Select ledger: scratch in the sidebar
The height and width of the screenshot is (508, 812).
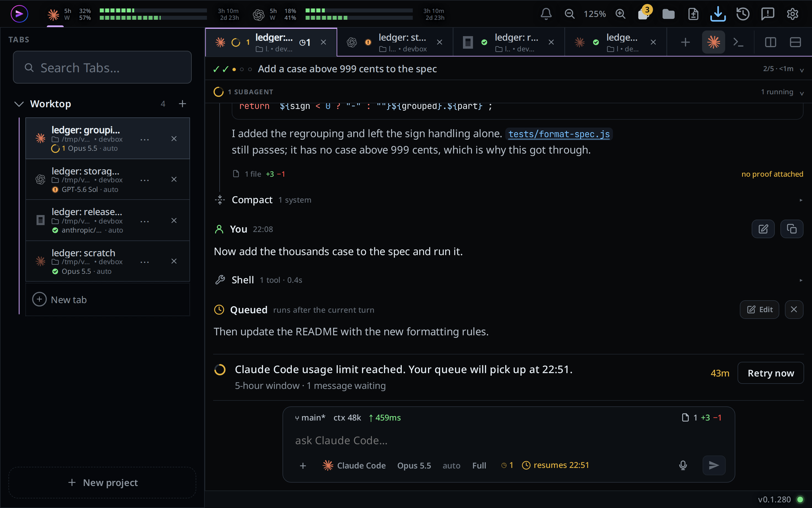pos(107,261)
